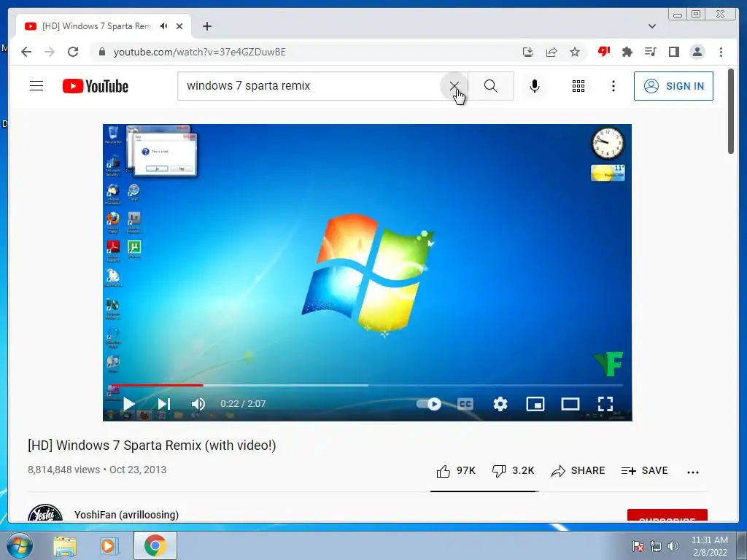Viewport: 747px width, 560px height.
Task: Mute the video player volume
Action: 198,404
